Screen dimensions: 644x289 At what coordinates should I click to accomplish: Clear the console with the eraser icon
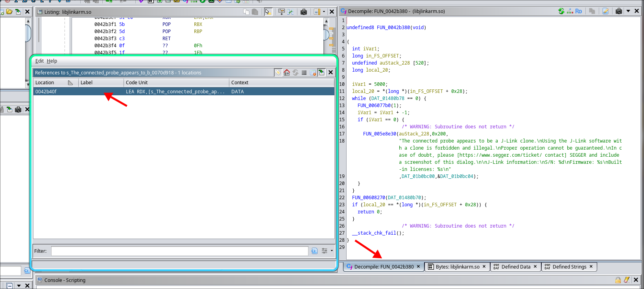tap(627, 280)
